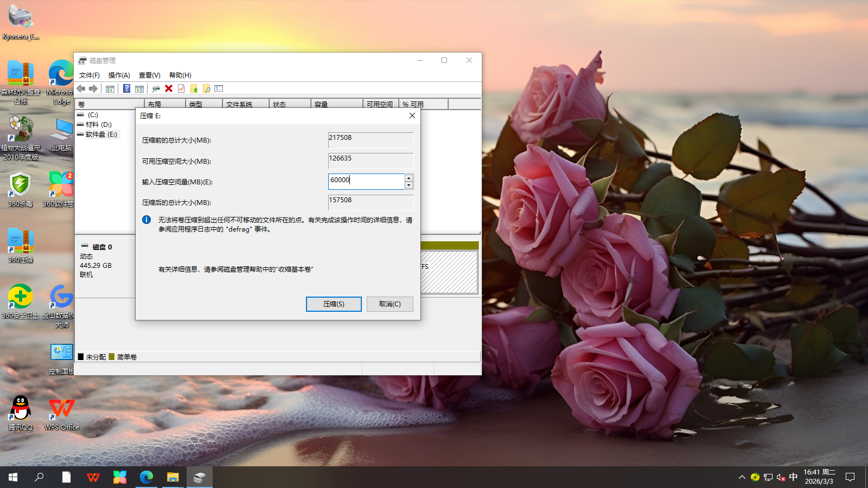
Task: Click the 取消(C) cancel button
Action: pos(390,304)
